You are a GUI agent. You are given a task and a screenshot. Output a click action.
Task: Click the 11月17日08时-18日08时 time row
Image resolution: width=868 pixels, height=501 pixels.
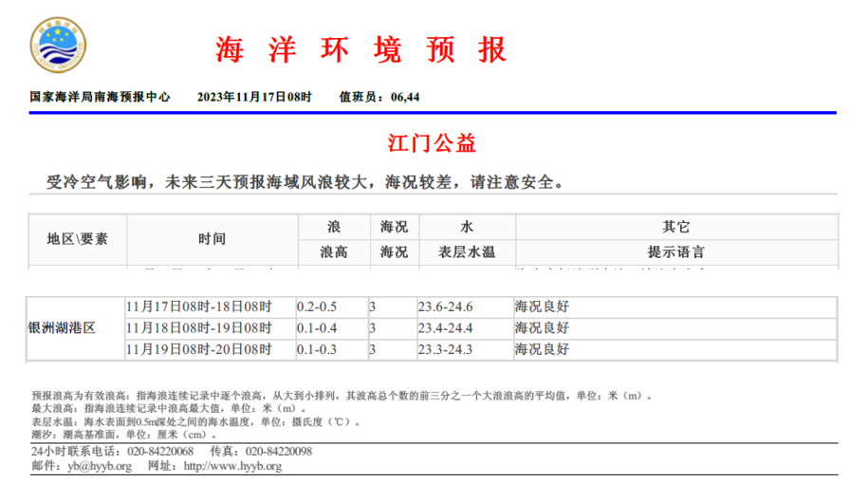click(x=199, y=307)
